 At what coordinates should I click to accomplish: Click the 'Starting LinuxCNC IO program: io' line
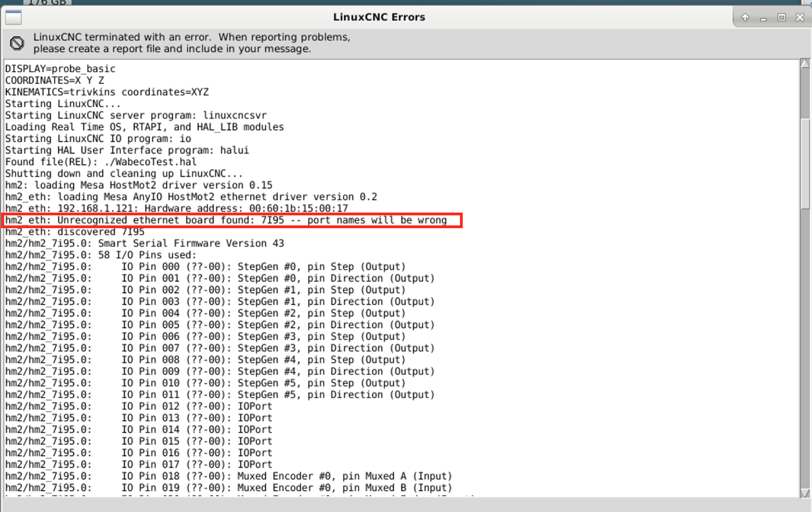point(98,139)
